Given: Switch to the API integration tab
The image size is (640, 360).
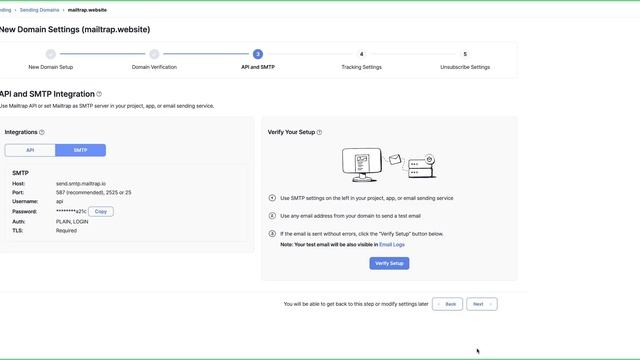Looking at the screenshot, I should coord(30,150).
